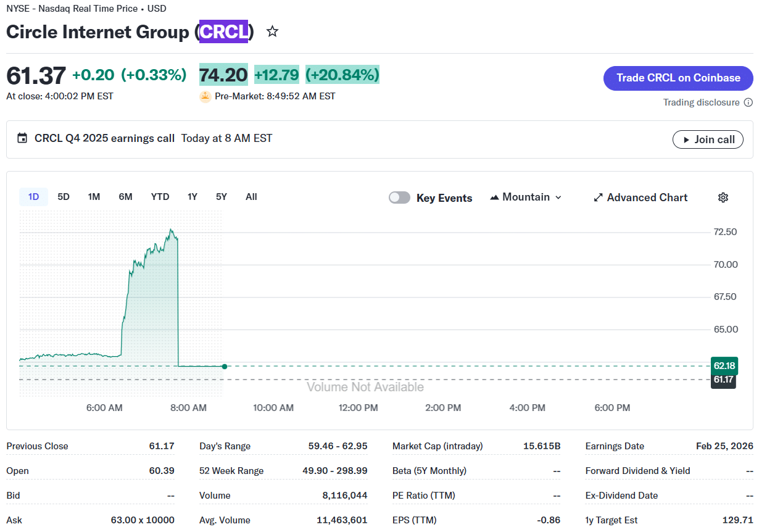
Task: Open the Advanced Chart link
Action: click(647, 197)
